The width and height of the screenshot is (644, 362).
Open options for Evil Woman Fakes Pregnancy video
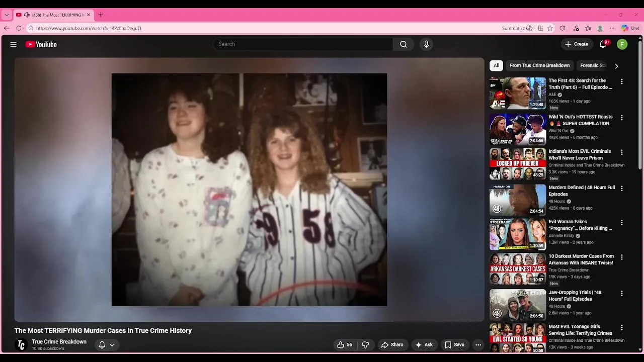[x=622, y=222]
